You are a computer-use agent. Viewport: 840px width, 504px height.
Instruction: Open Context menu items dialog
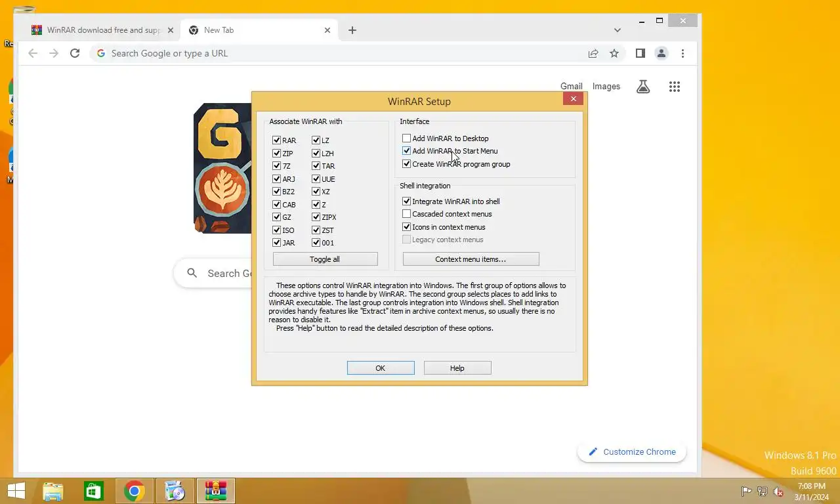pos(471,259)
